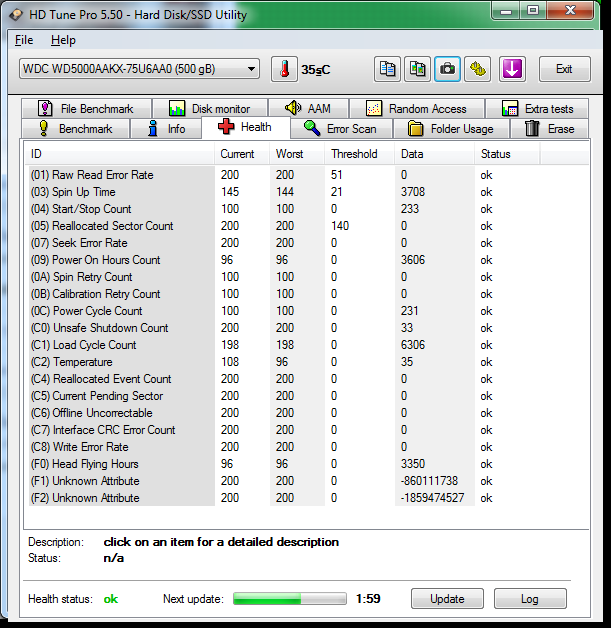Click the Status column header

click(507, 154)
